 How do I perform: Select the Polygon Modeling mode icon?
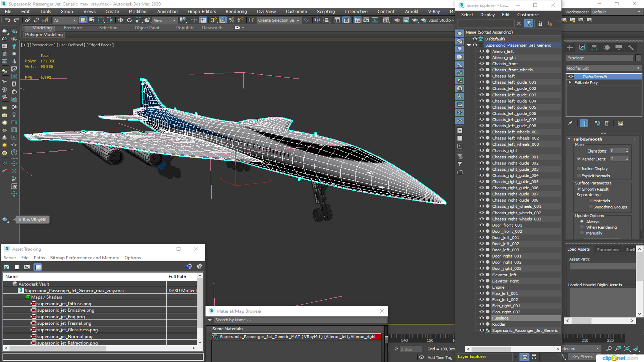(44, 34)
